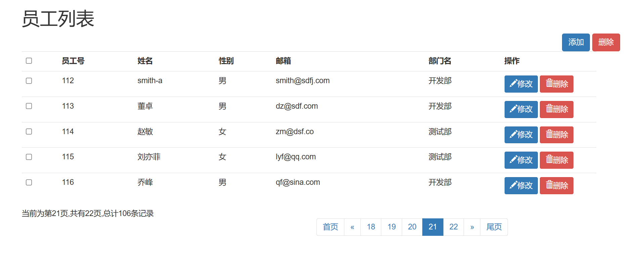Click the name smith-a
644x266 pixels.
[x=150, y=81]
